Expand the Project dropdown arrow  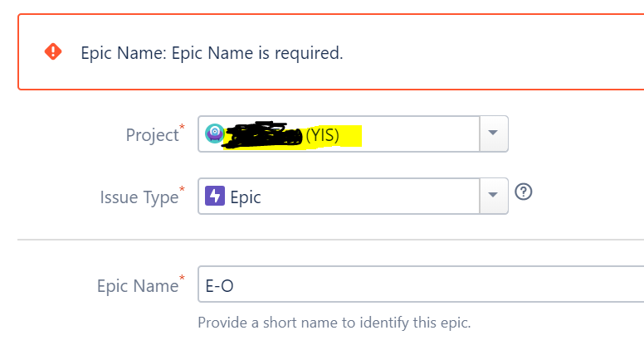(x=493, y=134)
